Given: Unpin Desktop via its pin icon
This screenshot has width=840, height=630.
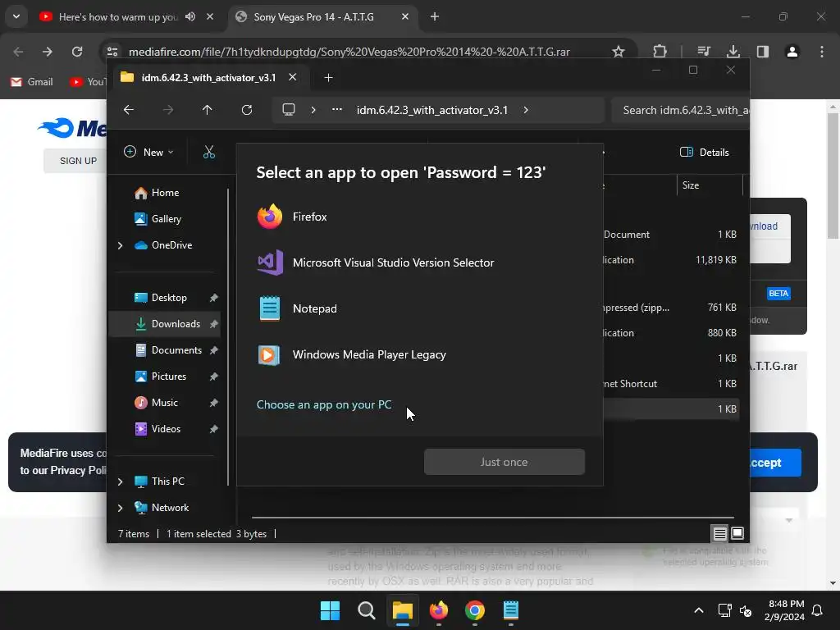Looking at the screenshot, I should (x=214, y=298).
